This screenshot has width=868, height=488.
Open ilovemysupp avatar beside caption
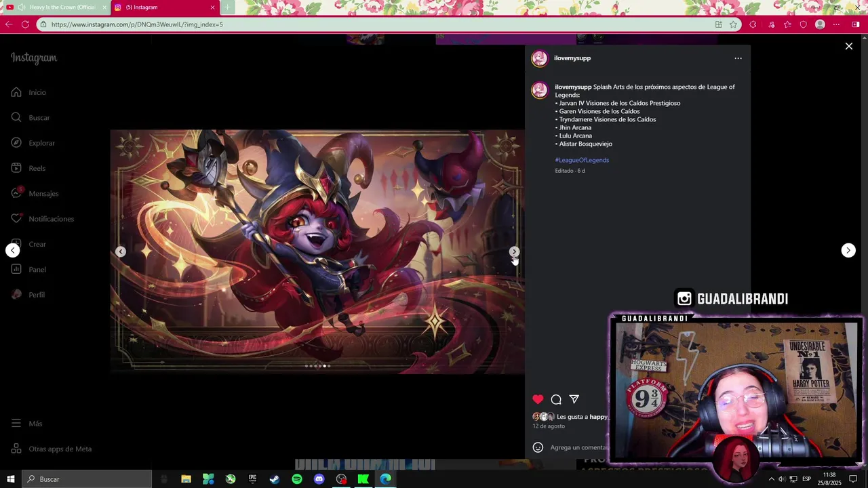coord(540,90)
